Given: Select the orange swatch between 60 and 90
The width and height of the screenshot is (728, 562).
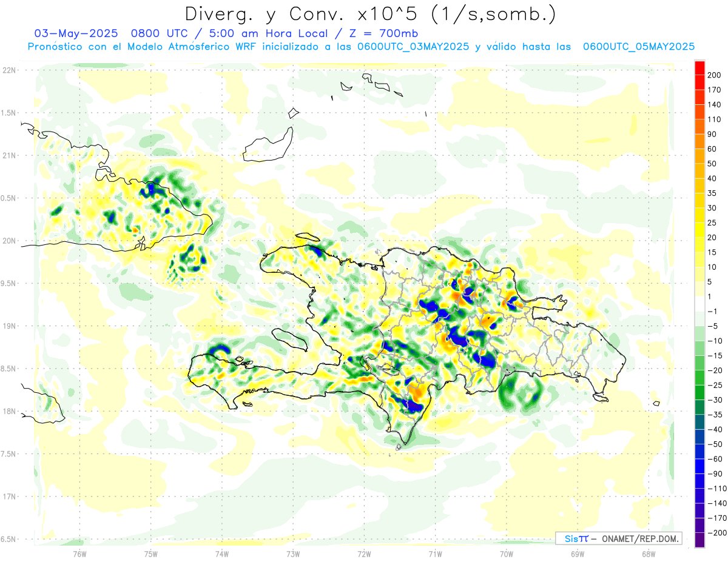Looking at the screenshot, I should 700,141.
